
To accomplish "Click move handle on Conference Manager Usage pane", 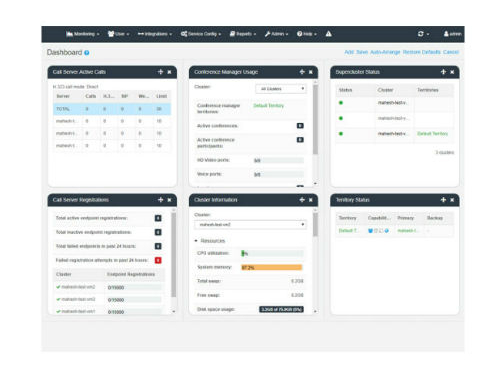I will click(302, 72).
